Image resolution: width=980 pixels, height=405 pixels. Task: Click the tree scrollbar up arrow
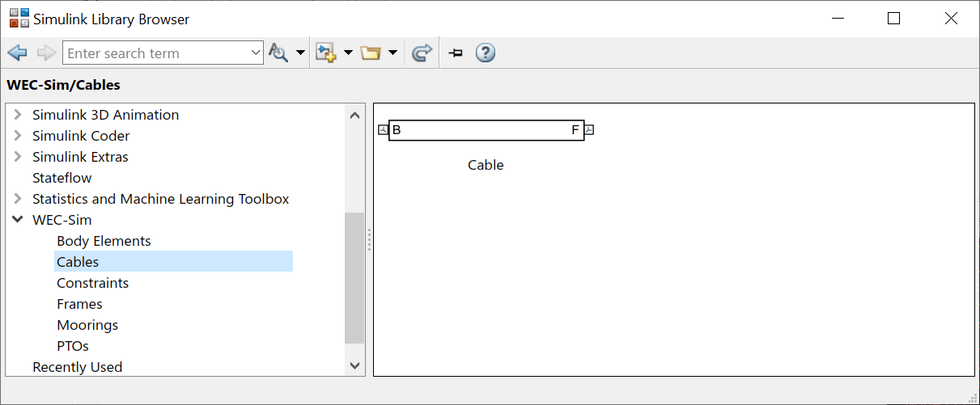coord(354,115)
